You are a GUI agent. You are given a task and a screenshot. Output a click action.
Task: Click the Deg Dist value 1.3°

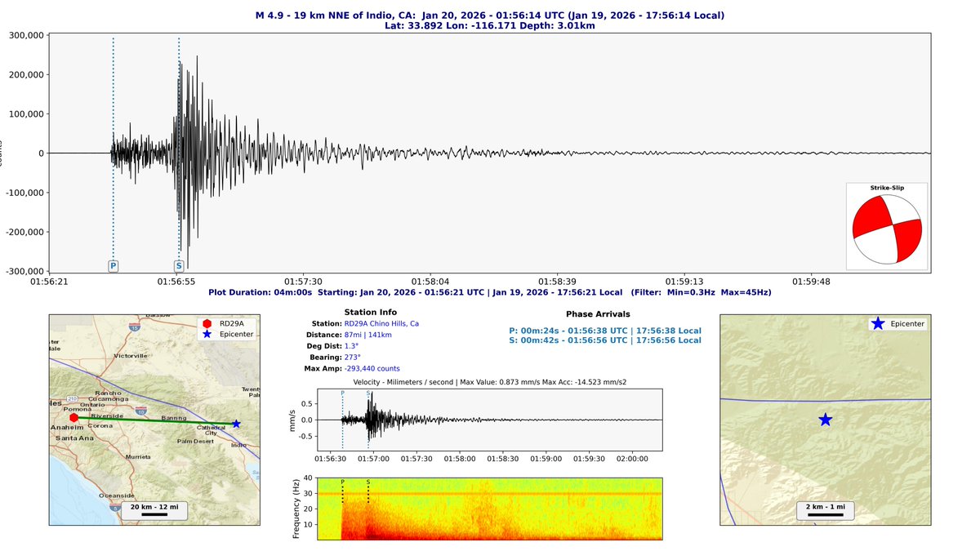[x=351, y=346]
